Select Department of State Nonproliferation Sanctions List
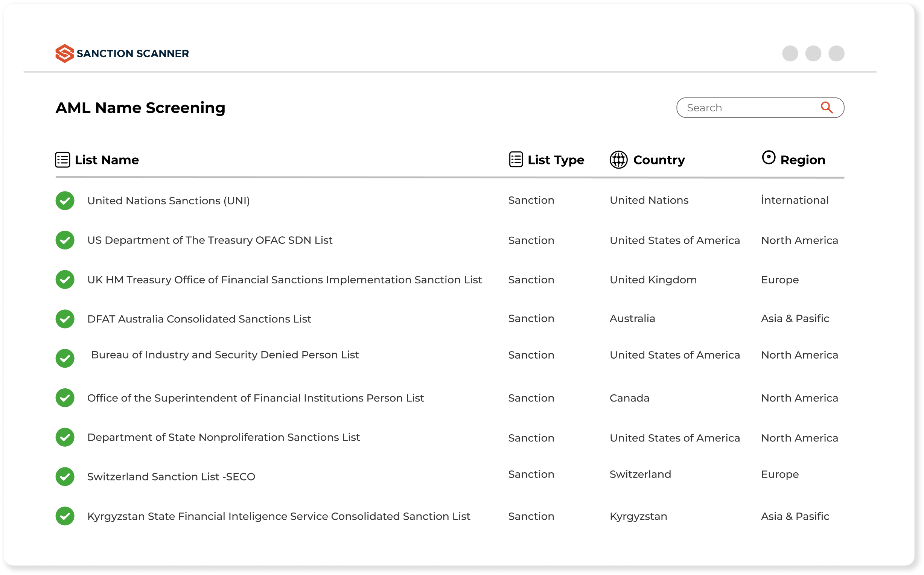The image size is (924, 575). point(224,437)
